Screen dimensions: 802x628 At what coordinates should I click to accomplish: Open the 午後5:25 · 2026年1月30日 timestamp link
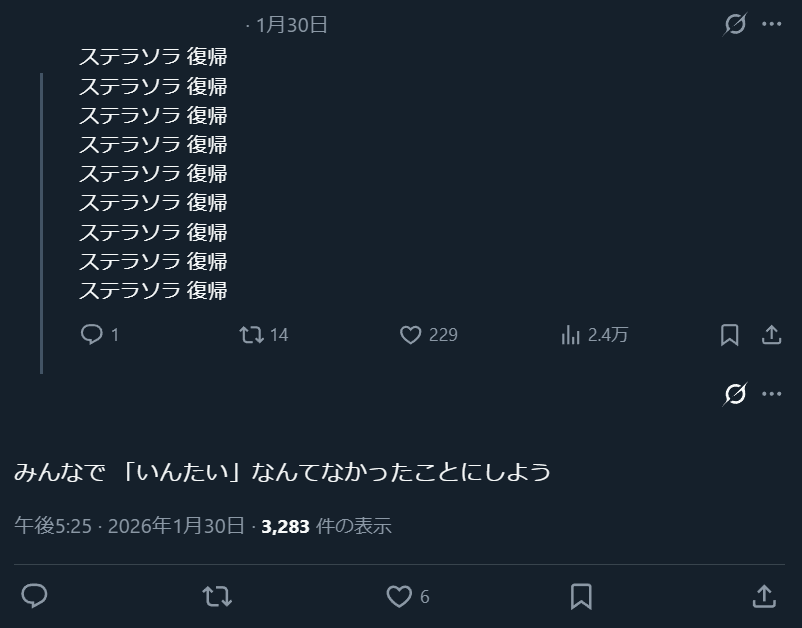[x=129, y=525]
